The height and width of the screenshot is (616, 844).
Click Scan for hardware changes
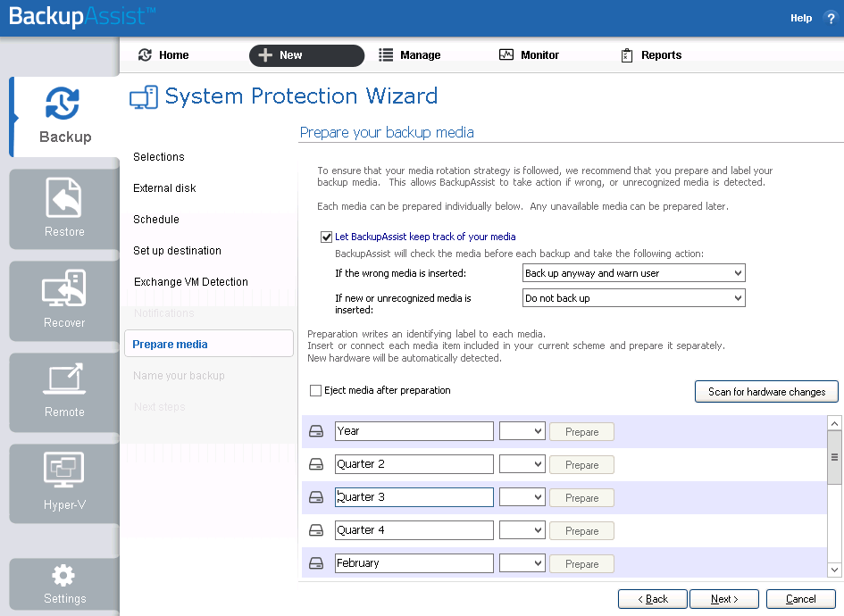tap(766, 392)
